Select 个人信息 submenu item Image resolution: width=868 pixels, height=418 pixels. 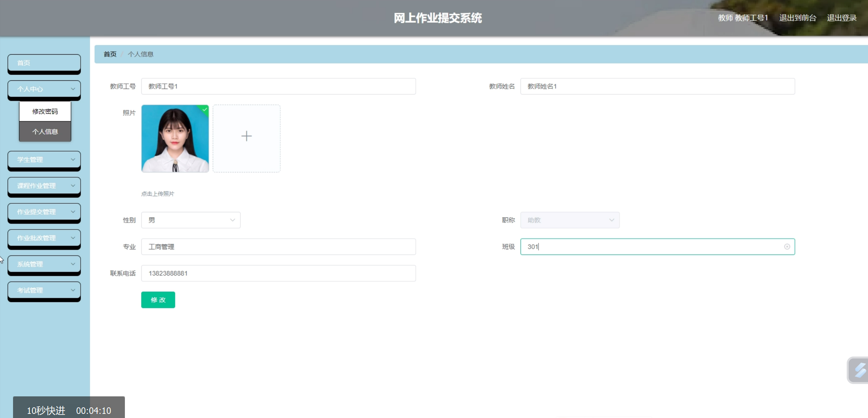coord(45,132)
